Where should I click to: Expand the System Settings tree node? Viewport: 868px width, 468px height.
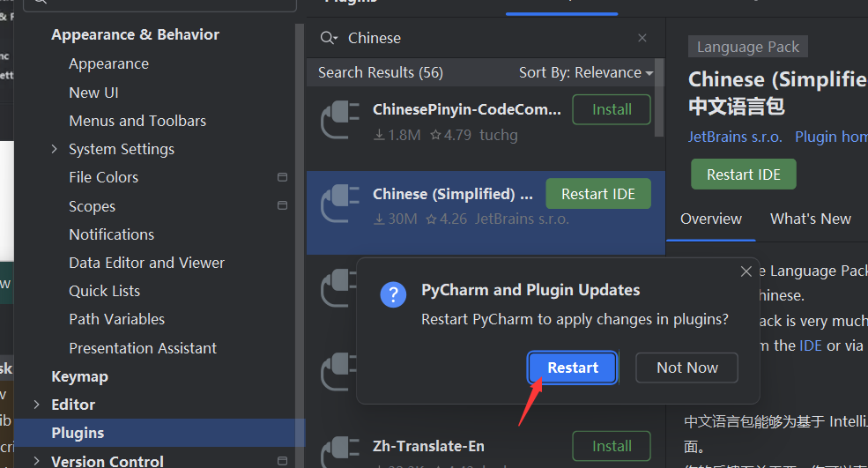(x=54, y=149)
